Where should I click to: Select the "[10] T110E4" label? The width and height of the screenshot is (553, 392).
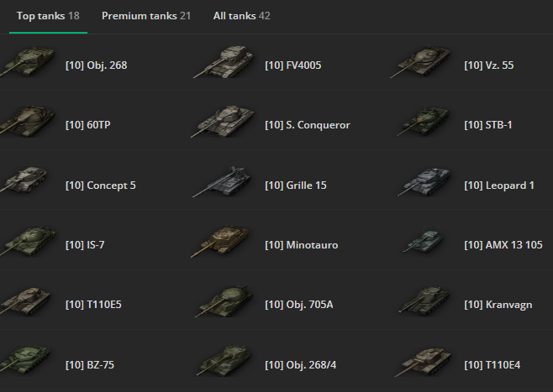pyautogui.click(x=492, y=365)
